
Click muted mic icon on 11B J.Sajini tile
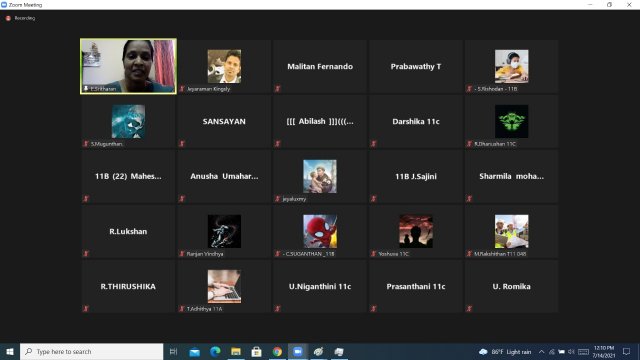point(373,199)
